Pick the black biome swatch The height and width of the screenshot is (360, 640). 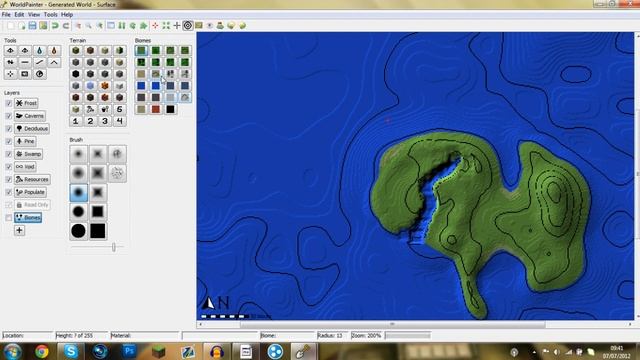click(170, 109)
